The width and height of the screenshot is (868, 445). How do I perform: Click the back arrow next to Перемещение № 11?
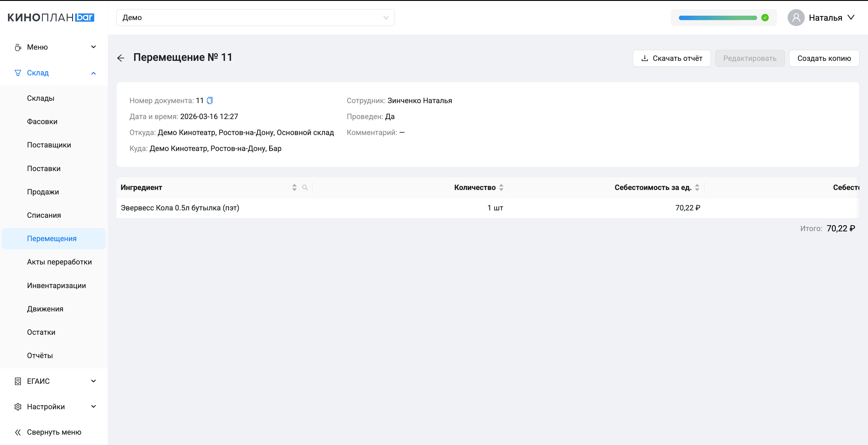121,58
